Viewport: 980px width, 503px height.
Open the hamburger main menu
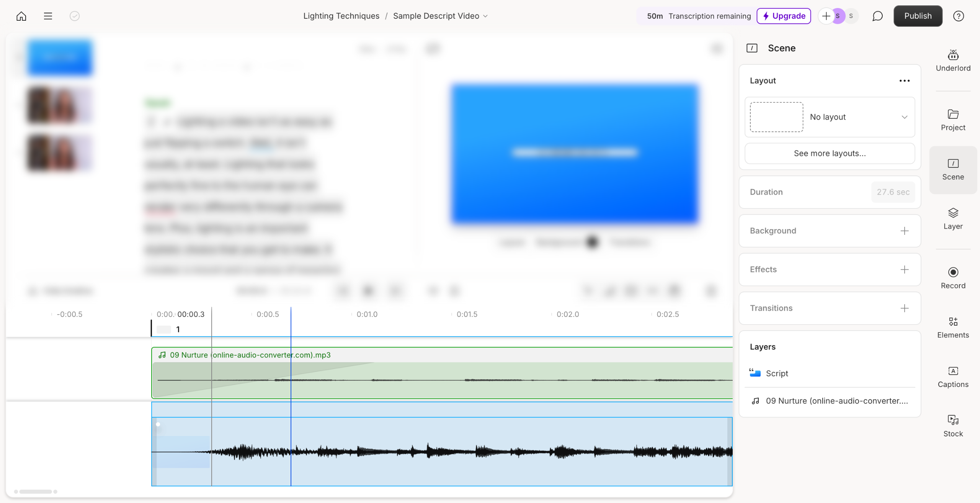(48, 16)
